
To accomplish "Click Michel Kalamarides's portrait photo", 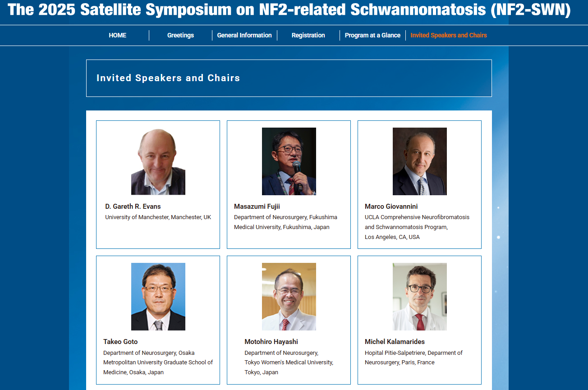I will (419, 297).
